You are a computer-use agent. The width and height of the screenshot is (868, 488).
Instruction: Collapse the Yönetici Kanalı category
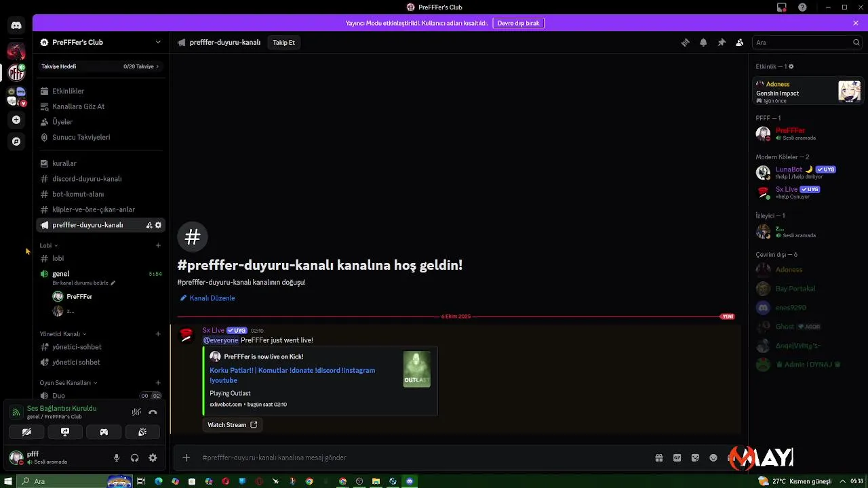63,333
